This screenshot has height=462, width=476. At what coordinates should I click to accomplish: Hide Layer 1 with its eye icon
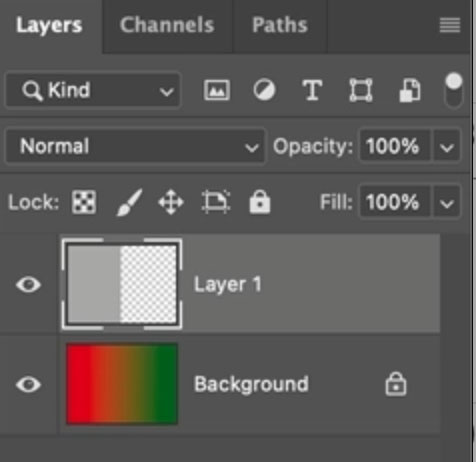[28, 285]
